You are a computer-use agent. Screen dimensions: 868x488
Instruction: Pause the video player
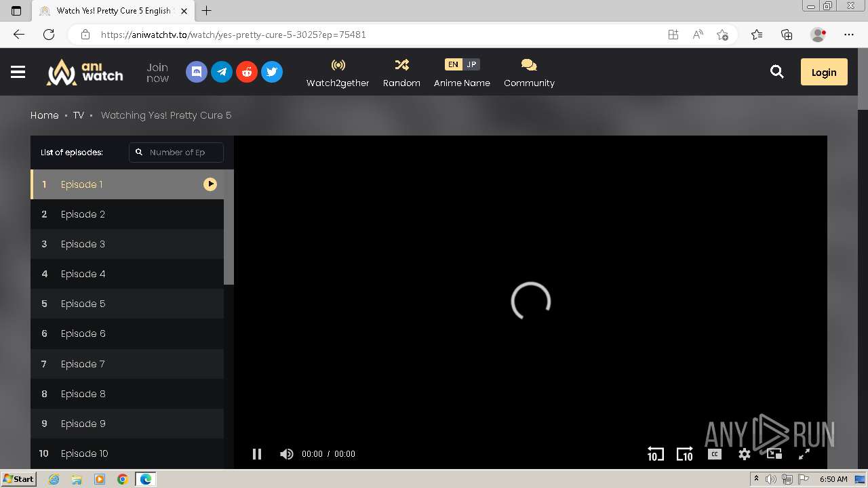pos(257,454)
